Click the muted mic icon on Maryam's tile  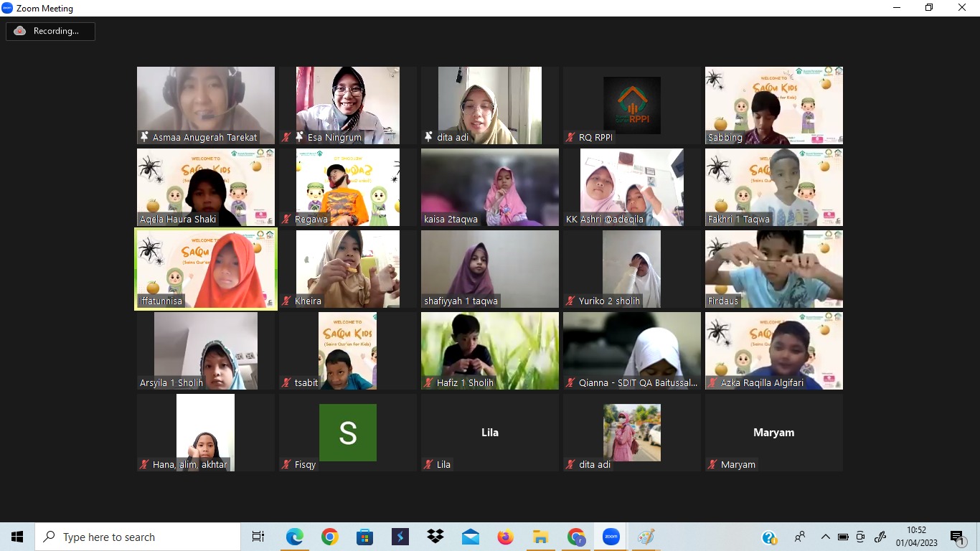(713, 464)
